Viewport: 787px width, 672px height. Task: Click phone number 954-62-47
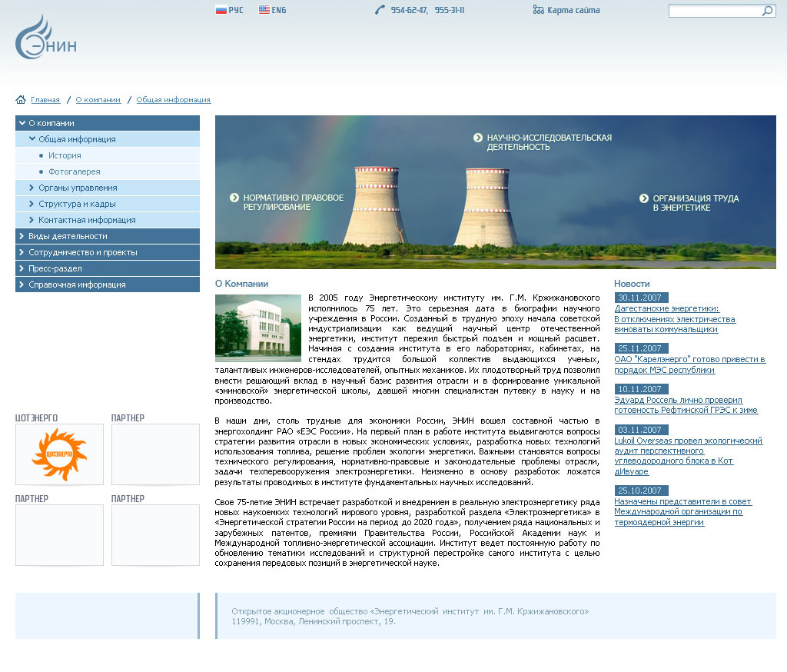[x=409, y=10]
